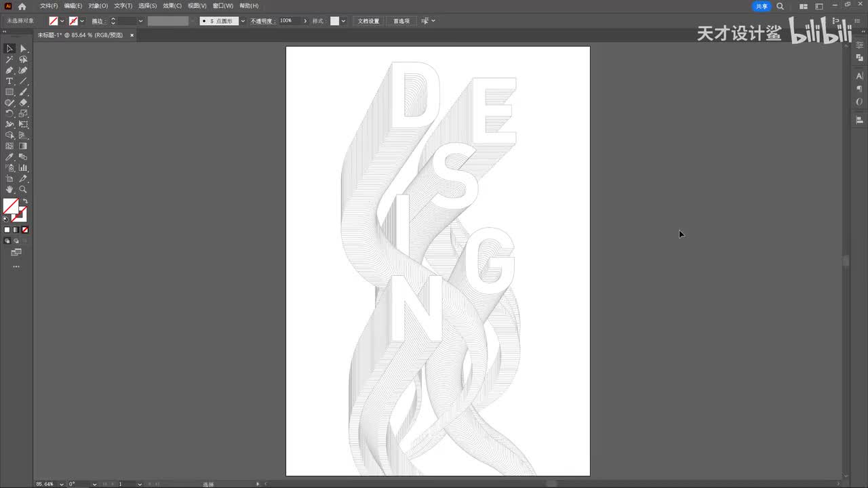This screenshot has height=488, width=868.
Task: Expand the fill color dropdown in the control bar
Action: (x=62, y=21)
